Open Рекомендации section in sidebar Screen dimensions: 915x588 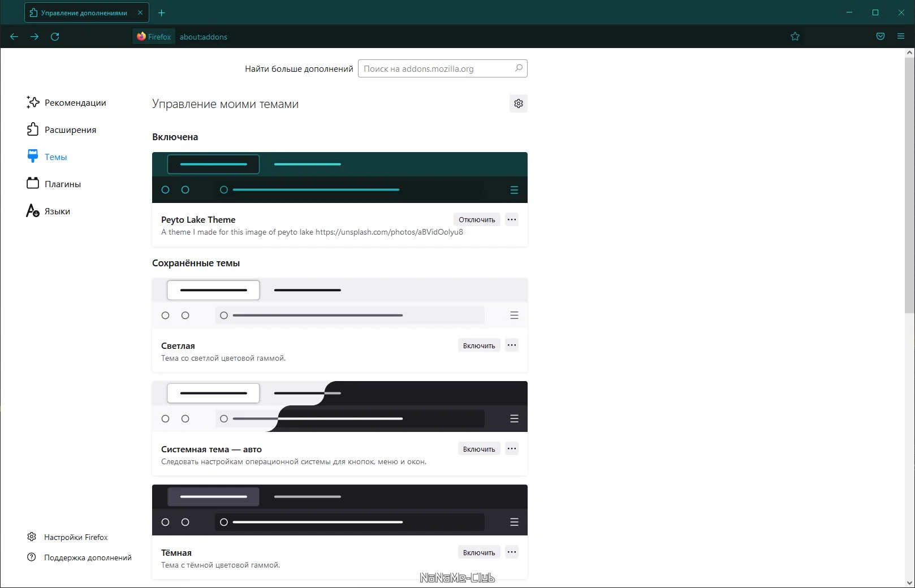[x=67, y=102]
